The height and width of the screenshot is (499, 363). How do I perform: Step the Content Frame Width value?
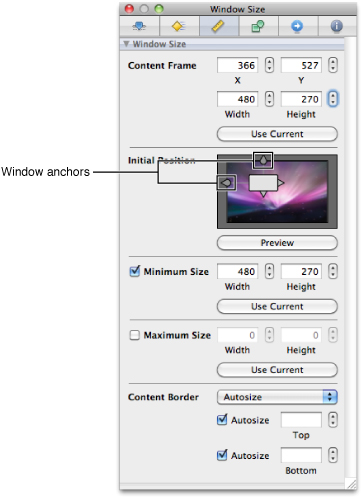pyautogui.click(x=269, y=99)
